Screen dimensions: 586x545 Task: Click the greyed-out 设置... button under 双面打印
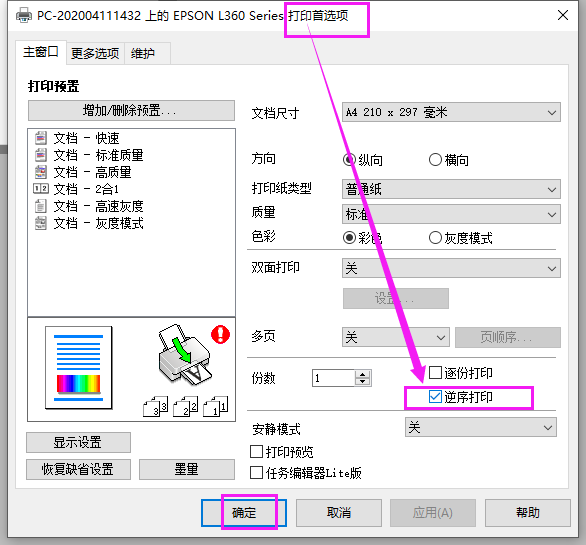(x=396, y=298)
